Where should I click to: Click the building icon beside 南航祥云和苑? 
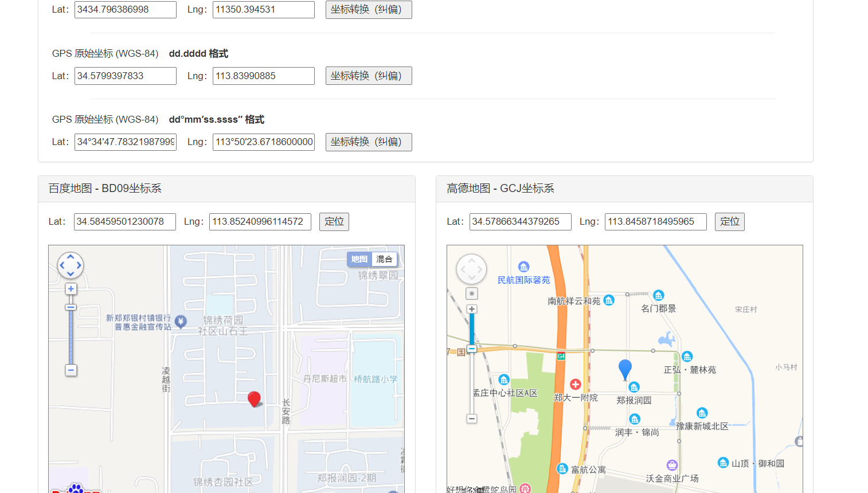609,300
